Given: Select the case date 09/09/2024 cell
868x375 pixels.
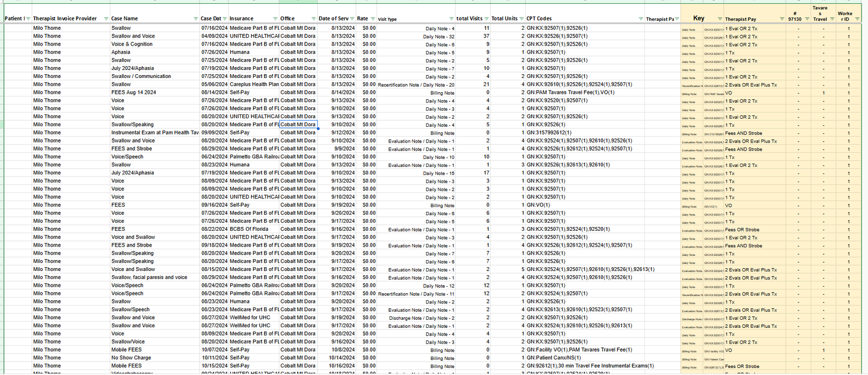Looking at the screenshot, I should pyautogui.click(x=214, y=133).
